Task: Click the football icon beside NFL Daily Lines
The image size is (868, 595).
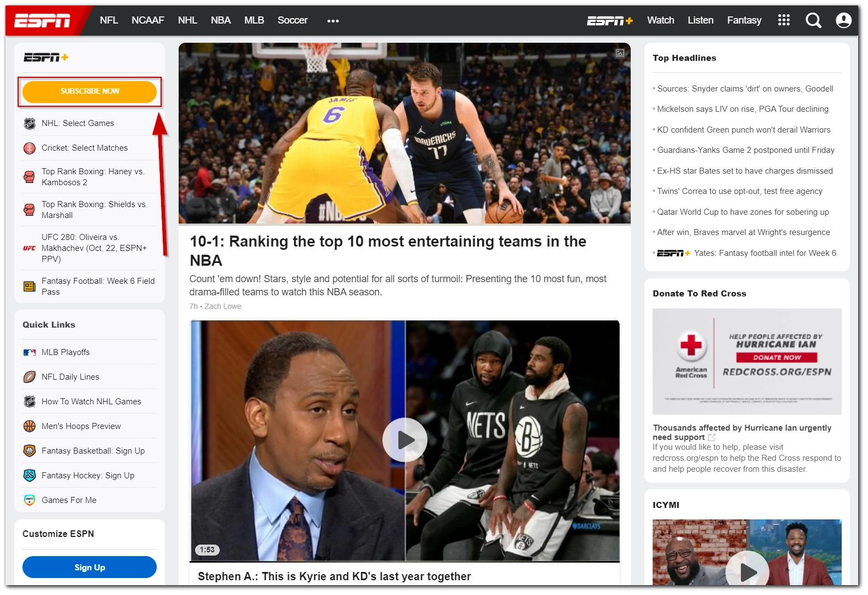Action: click(x=30, y=377)
